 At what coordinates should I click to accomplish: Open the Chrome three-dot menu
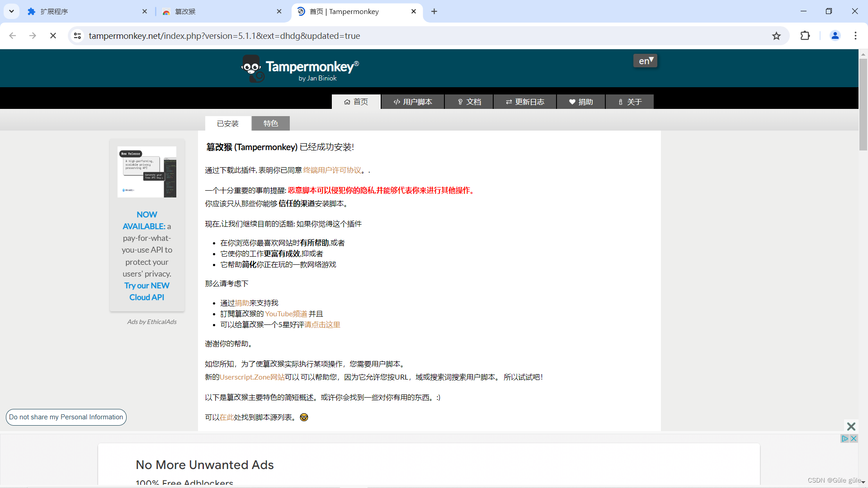coord(855,36)
